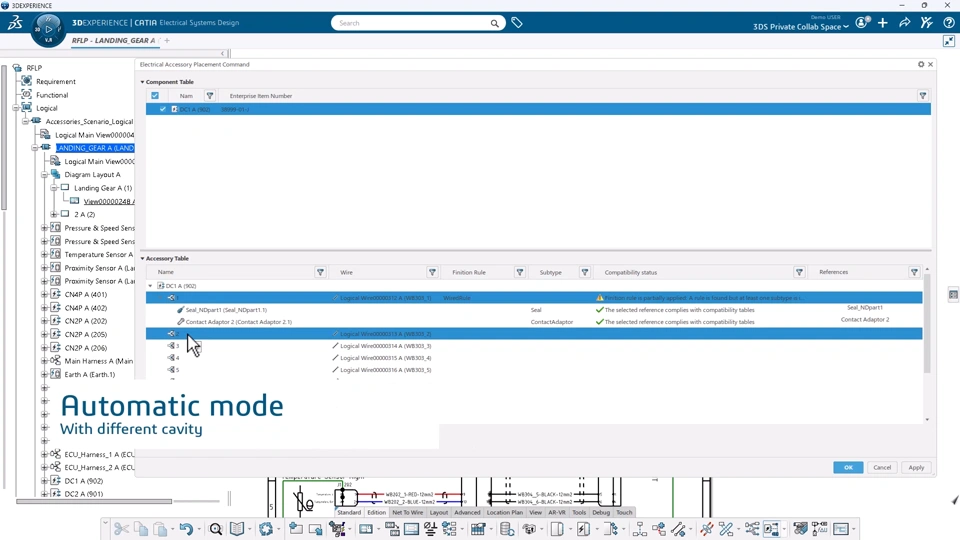Viewport: 960px width, 540px height.
Task: Open the tools/collaboration icon in top bar
Action: click(x=926, y=23)
